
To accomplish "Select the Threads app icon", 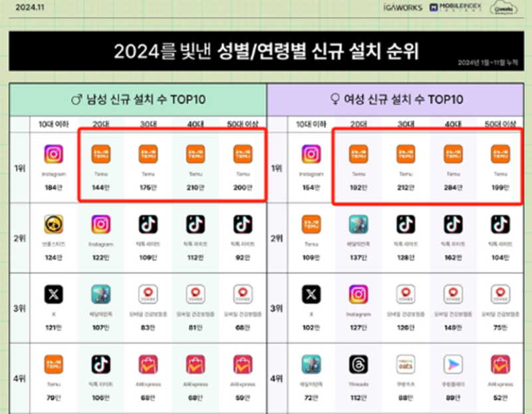I will point(359,364).
